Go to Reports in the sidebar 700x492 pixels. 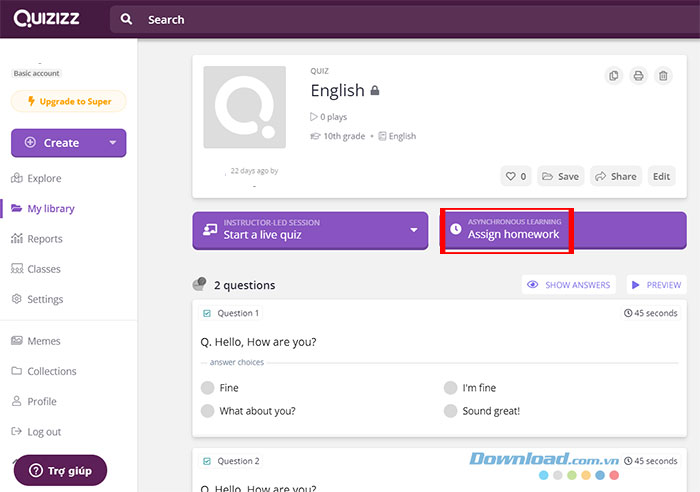[44, 239]
